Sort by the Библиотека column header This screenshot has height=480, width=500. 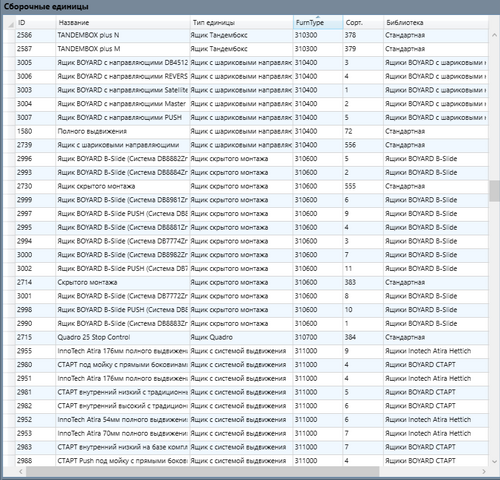click(436, 23)
